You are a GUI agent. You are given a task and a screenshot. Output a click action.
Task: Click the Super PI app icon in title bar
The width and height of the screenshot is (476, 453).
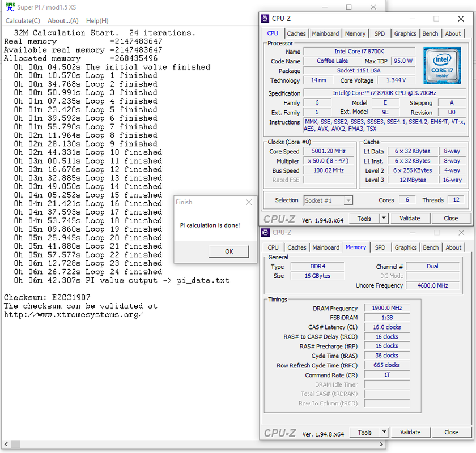pos(10,7)
